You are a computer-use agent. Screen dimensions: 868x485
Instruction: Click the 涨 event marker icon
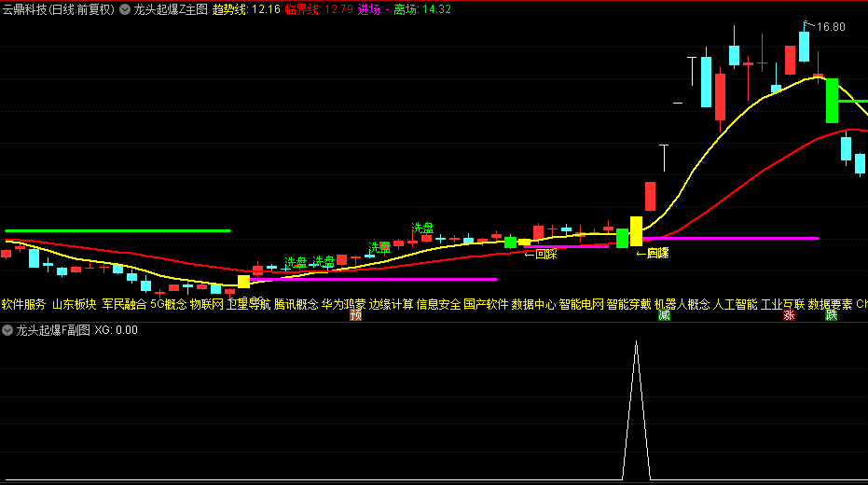tap(790, 315)
